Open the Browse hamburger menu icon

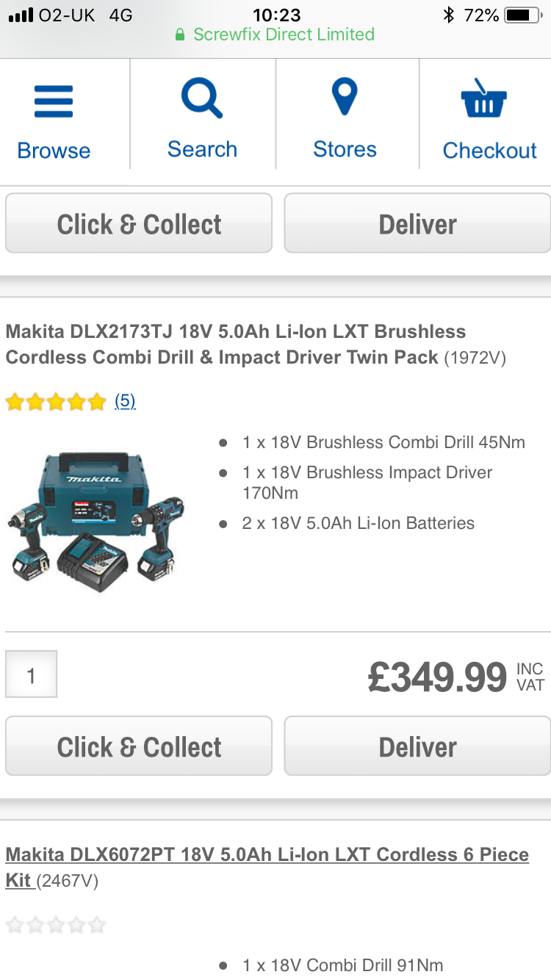(54, 101)
